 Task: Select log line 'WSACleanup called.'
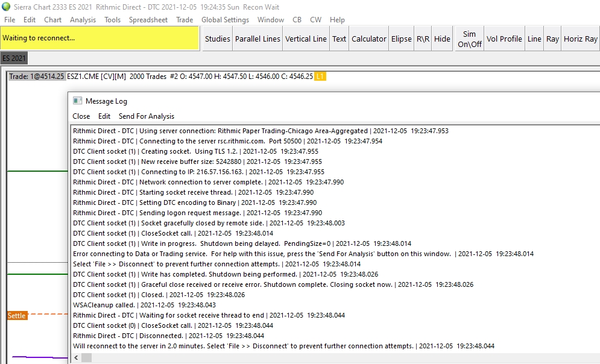click(144, 305)
